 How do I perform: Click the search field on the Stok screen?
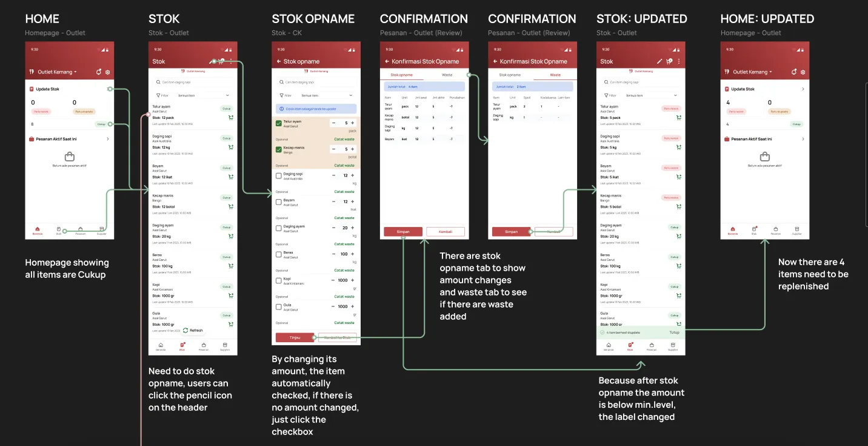click(x=193, y=82)
